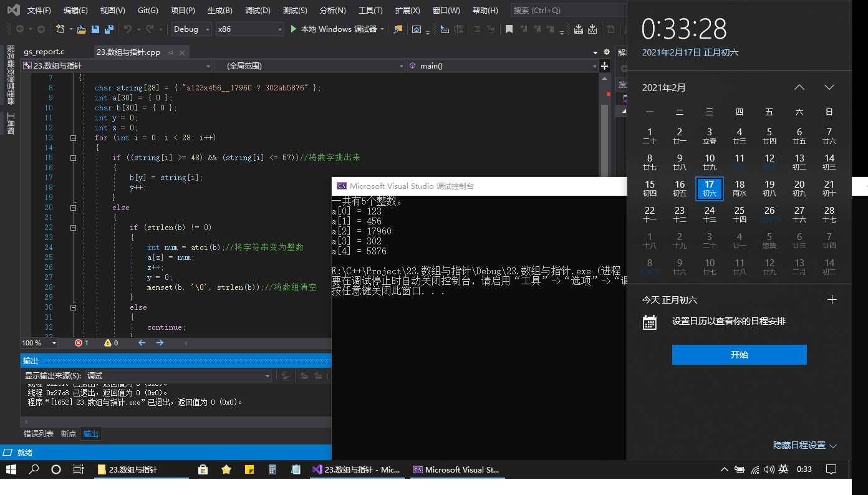The height and width of the screenshot is (495, 868).
Task: Open the 视图(V) menu
Action: [x=112, y=11]
